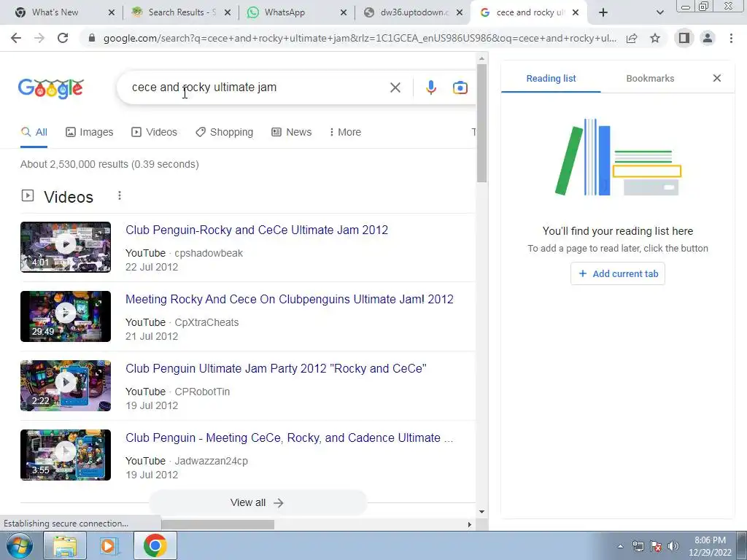The height and width of the screenshot is (560, 747).
Task: Clear the search box with the X
Action: click(395, 87)
